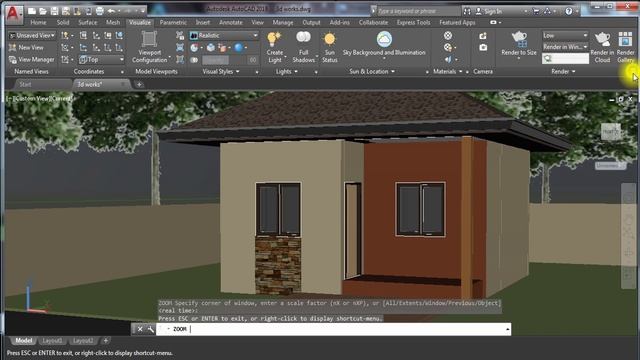Expand the Sun & Location panel

click(x=372, y=71)
